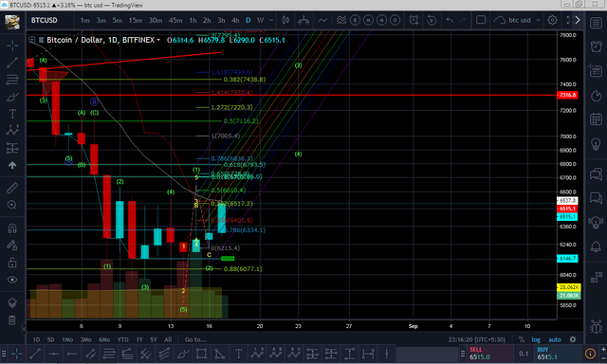Click the create alert clock icon in top toolbar
Image resolution: width=607 pixels, height=364 pixels.
coord(414,20)
